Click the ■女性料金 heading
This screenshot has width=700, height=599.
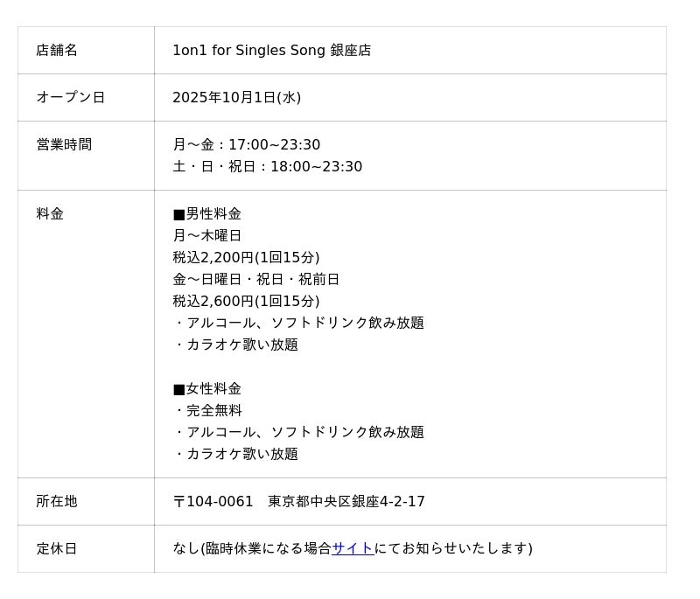tap(206, 389)
